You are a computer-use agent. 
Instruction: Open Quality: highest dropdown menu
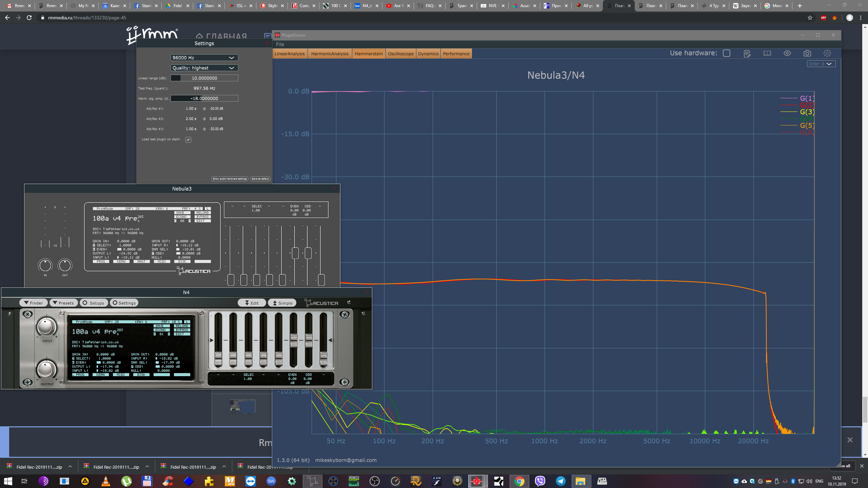203,67
